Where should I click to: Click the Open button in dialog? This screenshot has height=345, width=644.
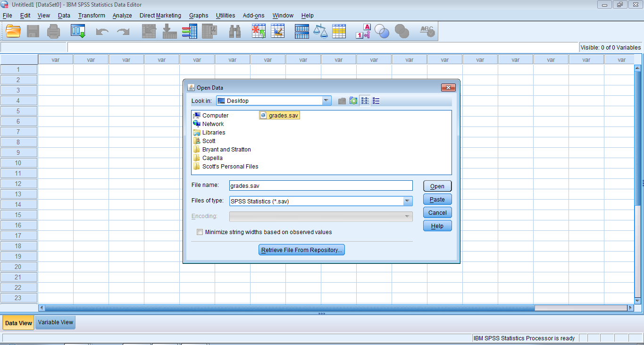tap(437, 186)
